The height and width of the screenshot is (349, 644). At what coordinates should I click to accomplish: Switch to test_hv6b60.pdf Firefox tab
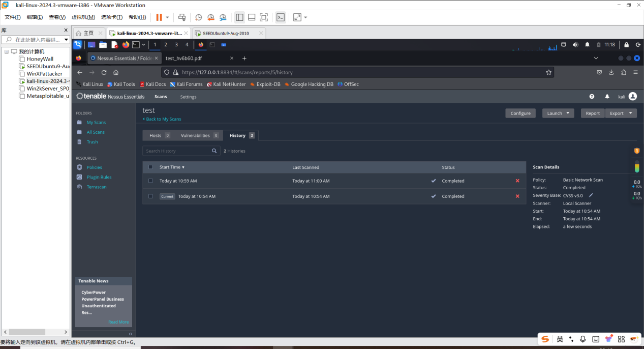click(199, 58)
